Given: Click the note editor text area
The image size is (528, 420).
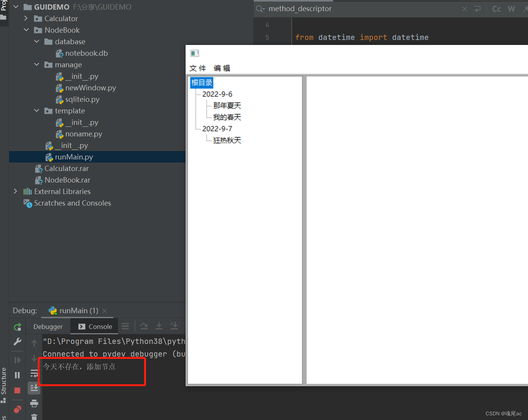Looking at the screenshot, I should tap(417, 230).
